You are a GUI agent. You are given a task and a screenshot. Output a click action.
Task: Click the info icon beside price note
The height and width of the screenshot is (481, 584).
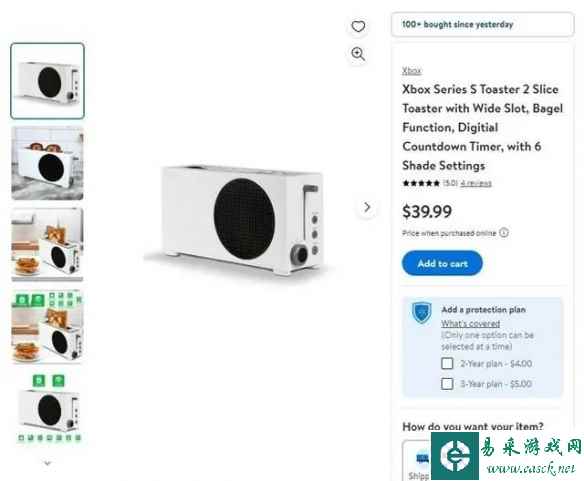[x=504, y=233]
